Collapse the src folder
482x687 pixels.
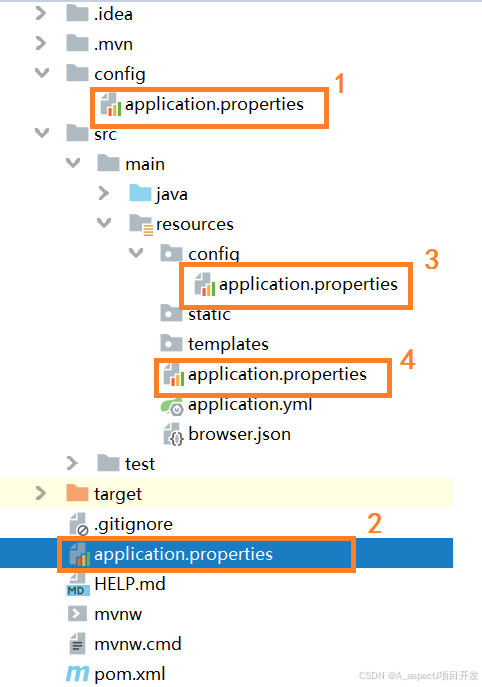(42, 132)
